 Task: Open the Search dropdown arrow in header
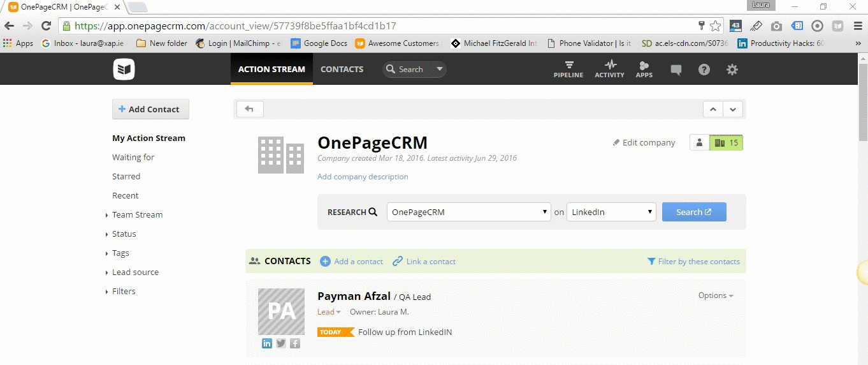coord(439,69)
